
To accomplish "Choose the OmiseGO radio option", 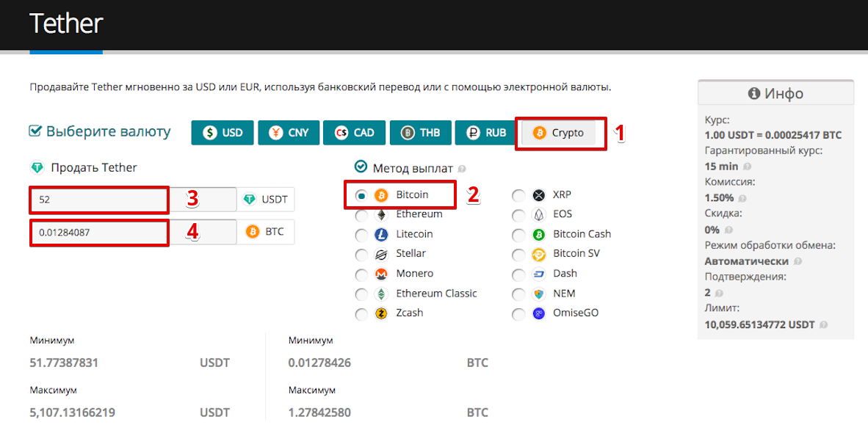I will click(x=518, y=314).
